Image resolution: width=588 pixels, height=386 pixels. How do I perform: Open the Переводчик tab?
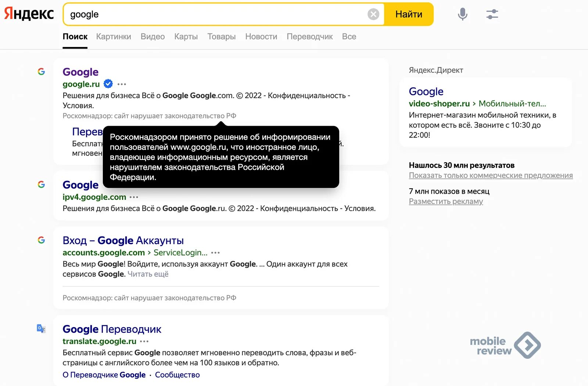click(309, 37)
